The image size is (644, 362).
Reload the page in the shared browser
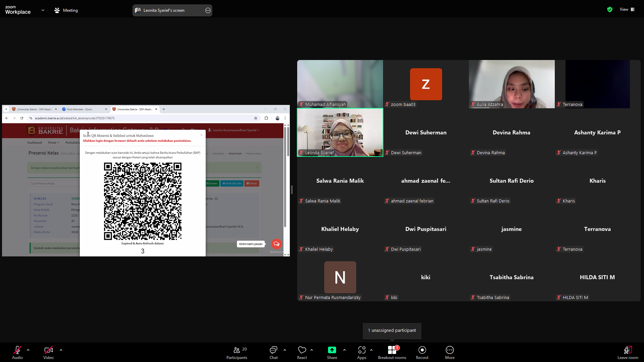click(22, 118)
